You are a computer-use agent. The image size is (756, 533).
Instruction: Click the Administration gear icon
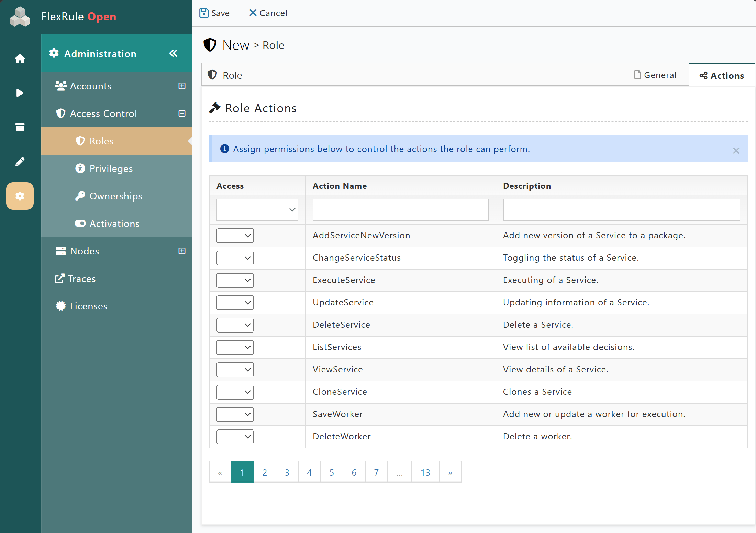pyautogui.click(x=54, y=53)
